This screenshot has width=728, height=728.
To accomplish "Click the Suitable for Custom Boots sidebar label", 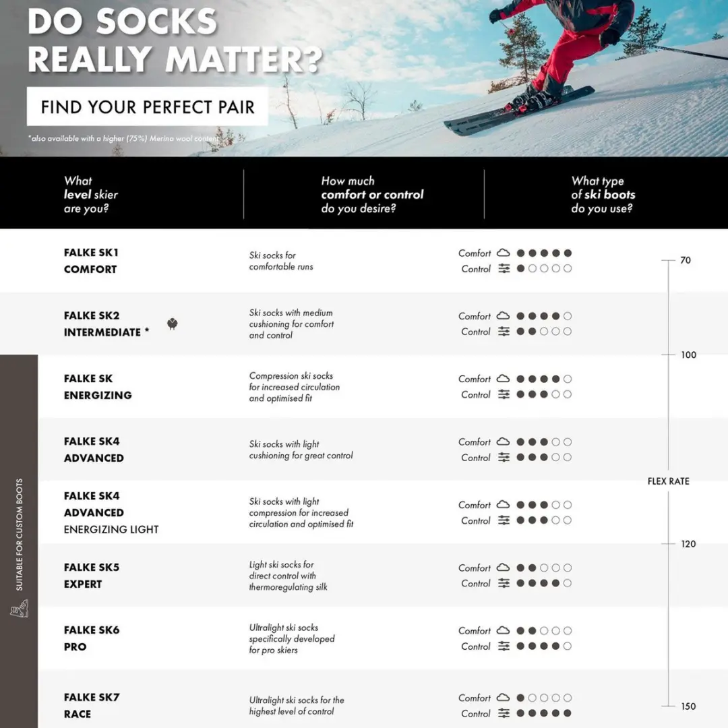I will tap(20, 535).
